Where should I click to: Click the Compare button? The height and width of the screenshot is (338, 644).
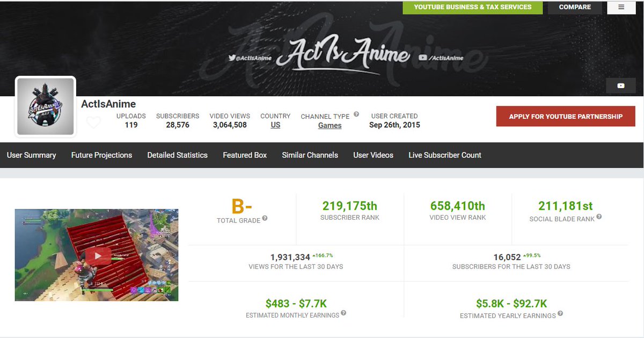pos(575,7)
